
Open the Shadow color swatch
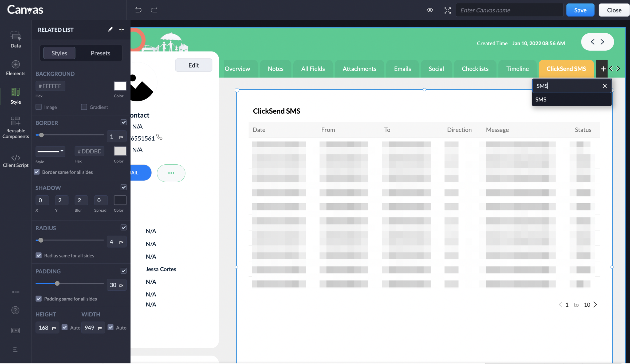pyautogui.click(x=120, y=200)
